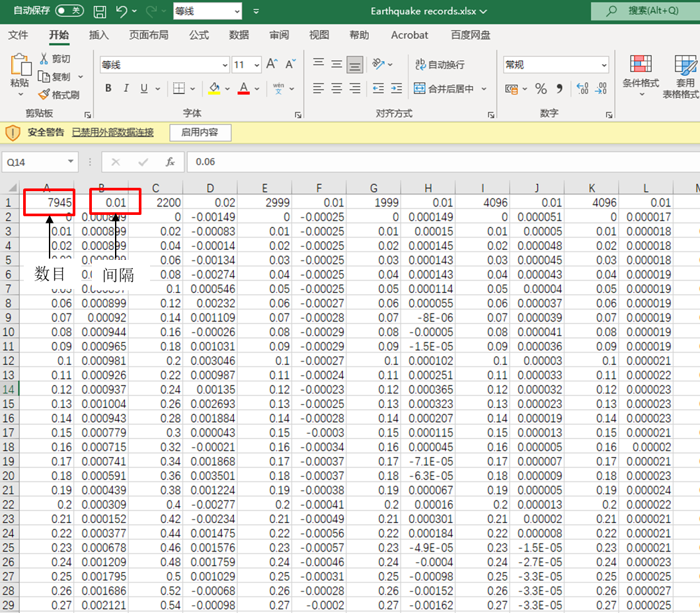This screenshot has height=613, width=700.
Task: Click the phonetic guide wén icon
Action: pos(278,89)
